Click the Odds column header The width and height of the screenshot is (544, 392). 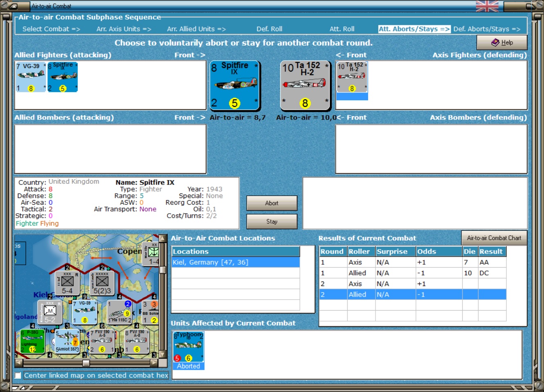(x=439, y=252)
